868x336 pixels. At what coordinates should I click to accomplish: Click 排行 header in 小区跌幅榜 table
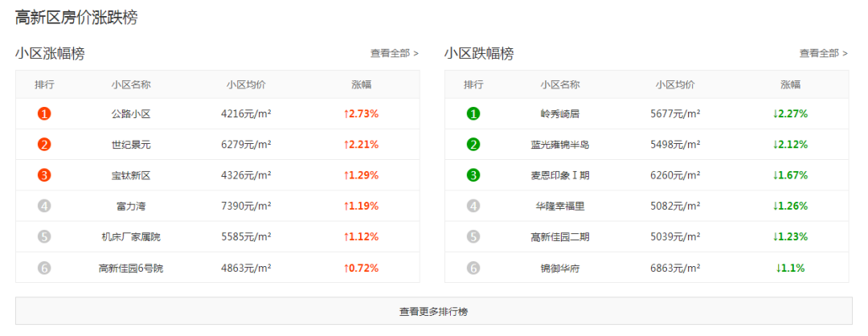[x=473, y=84]
